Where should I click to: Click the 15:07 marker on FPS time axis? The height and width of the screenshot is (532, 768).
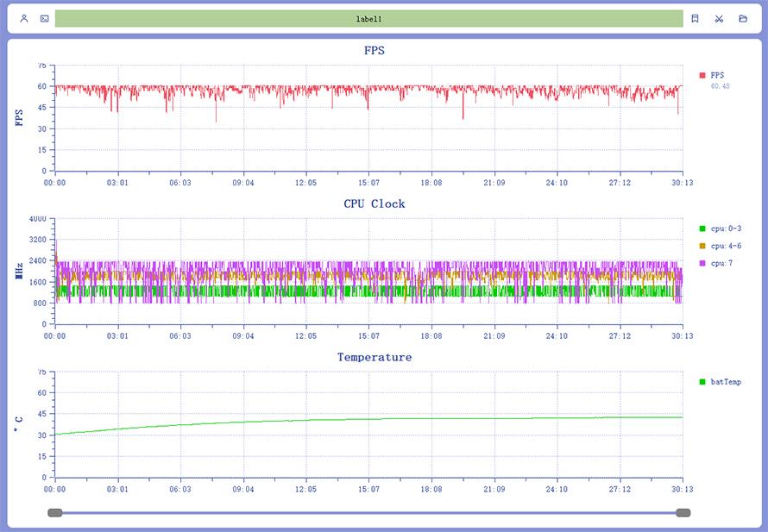click(x=368, y=183)
